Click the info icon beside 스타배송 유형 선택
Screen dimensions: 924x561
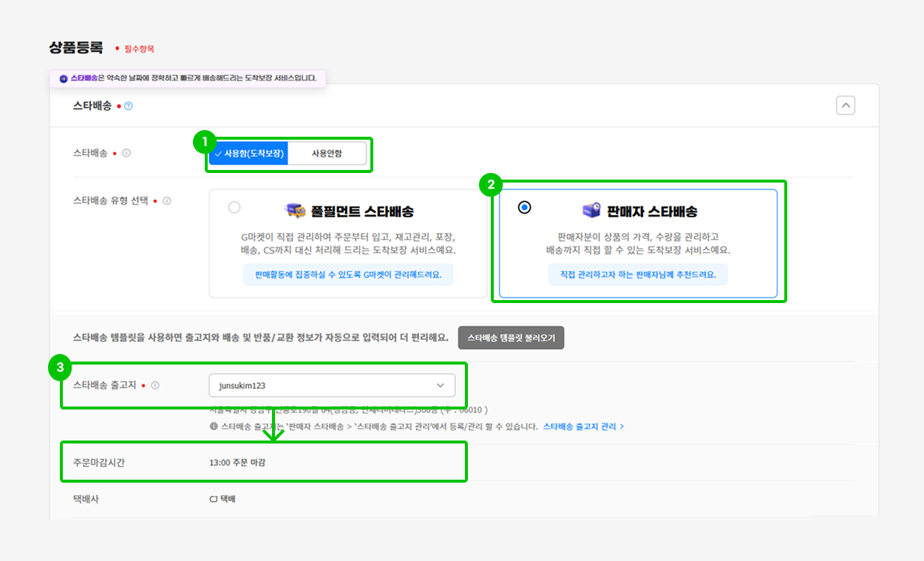pyautogui.click(x=166, y=201)
